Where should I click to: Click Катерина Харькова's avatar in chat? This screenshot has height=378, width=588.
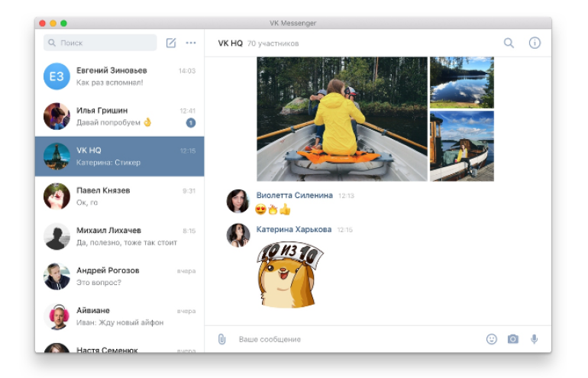[x=238, y=235]
